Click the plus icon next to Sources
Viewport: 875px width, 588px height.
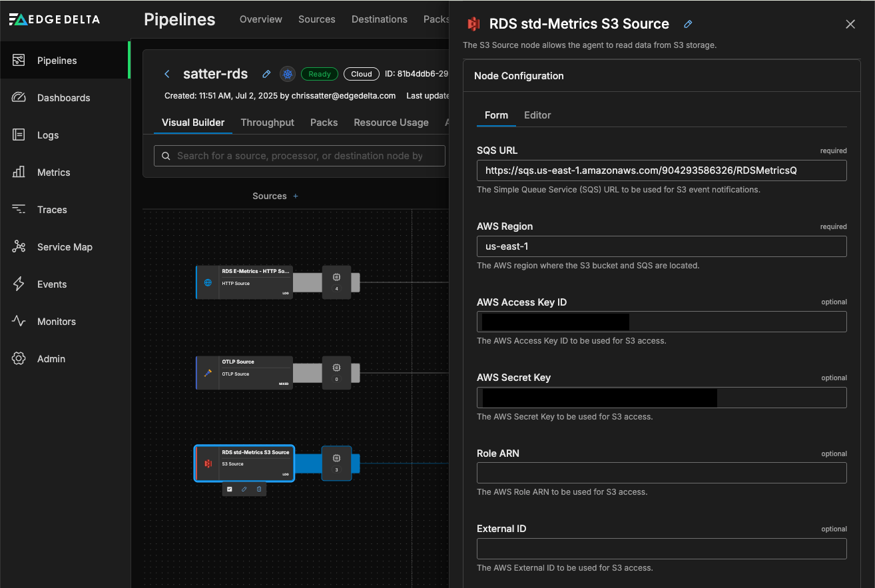coord(296,196)
